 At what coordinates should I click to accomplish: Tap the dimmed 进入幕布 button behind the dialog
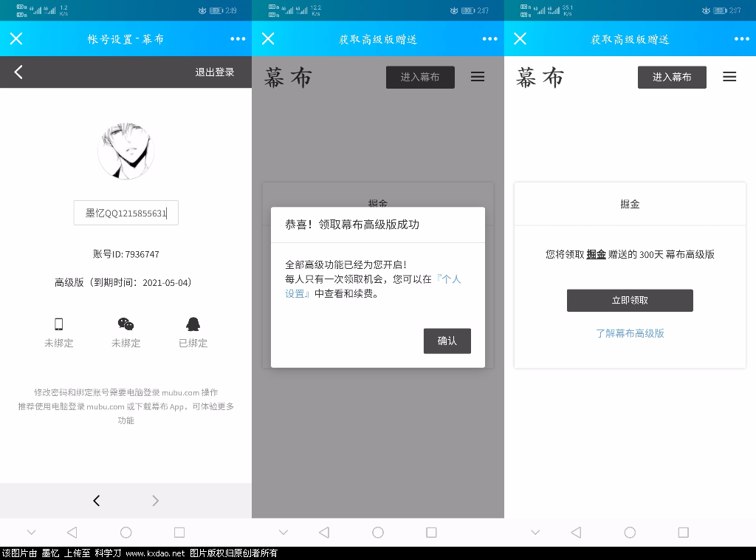pyautogui.click(x=420, y=77)
